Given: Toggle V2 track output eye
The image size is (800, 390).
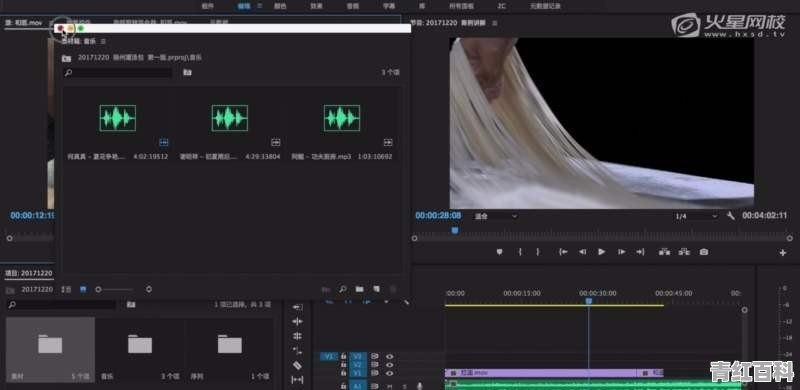Looking at the screenshot, I should tap(390, 364).
